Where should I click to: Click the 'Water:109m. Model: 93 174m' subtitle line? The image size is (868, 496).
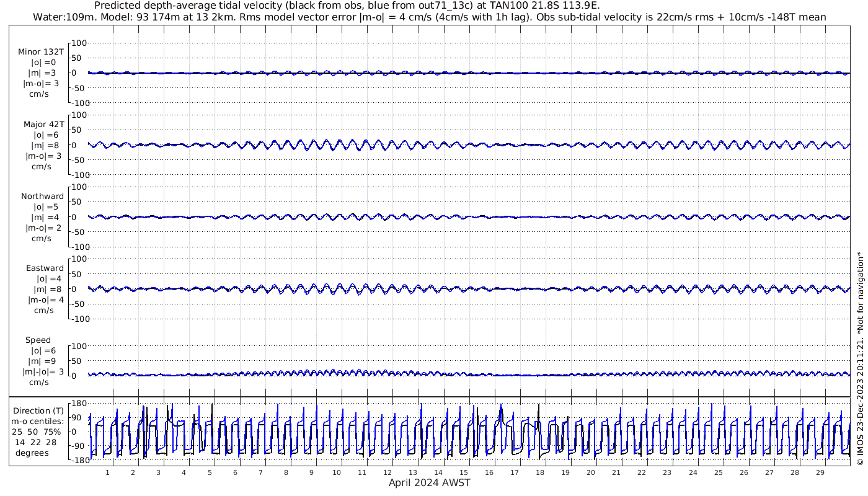tap(429, 17)
